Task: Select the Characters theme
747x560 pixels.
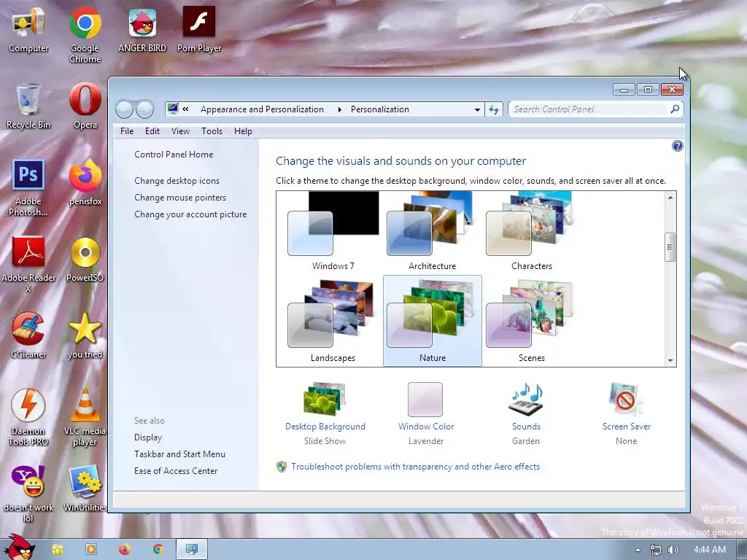Action: 531,231
